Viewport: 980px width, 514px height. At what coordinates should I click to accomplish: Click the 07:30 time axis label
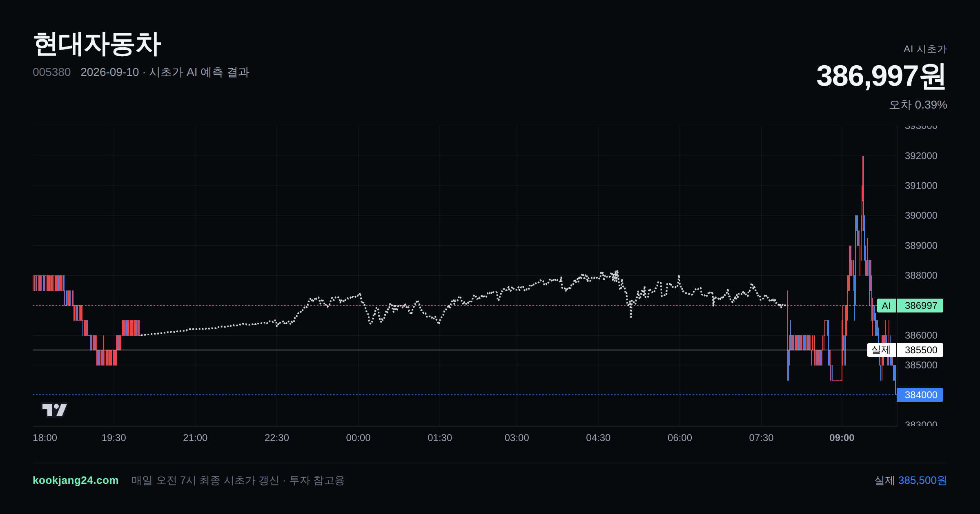(761, 438)
